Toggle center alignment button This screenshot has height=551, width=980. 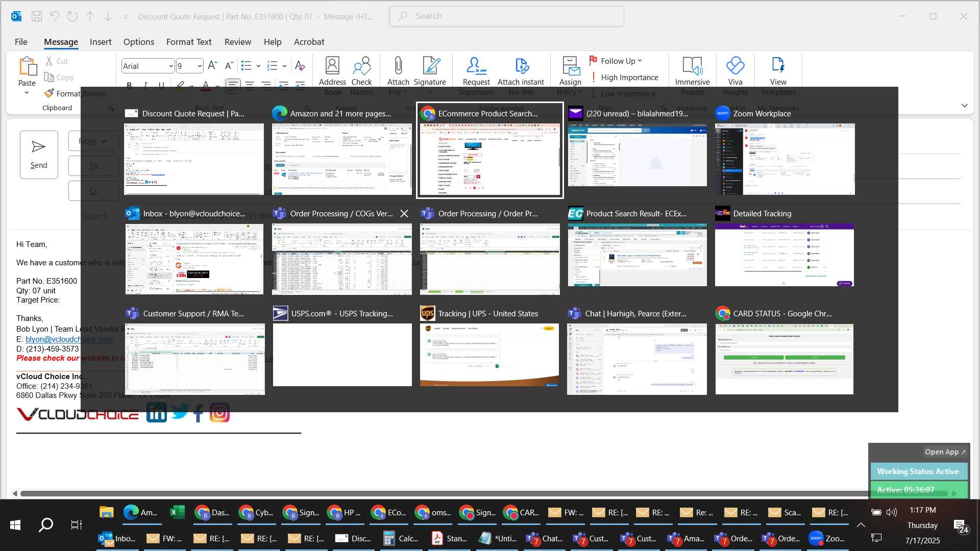249,85
